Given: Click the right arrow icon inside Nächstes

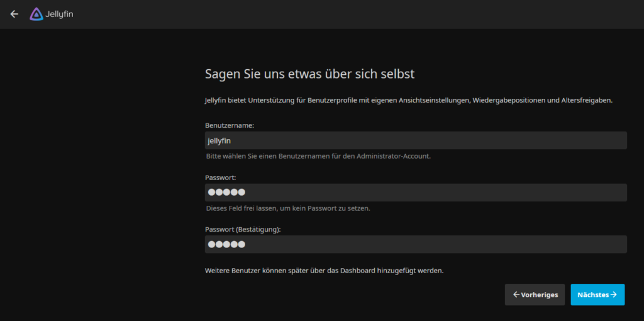Looking at the screenshot, I should pyautogui.click(x=613, y=295).
